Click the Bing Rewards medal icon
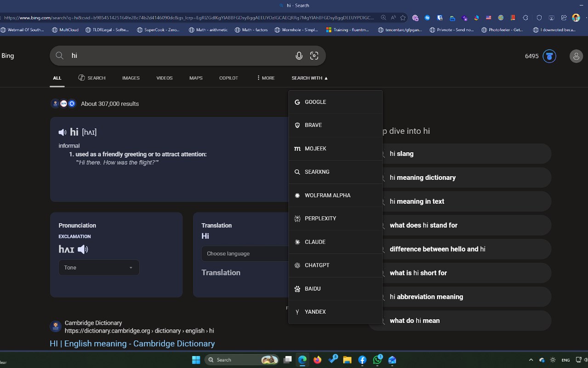588x368 pixels. [549, 56]
